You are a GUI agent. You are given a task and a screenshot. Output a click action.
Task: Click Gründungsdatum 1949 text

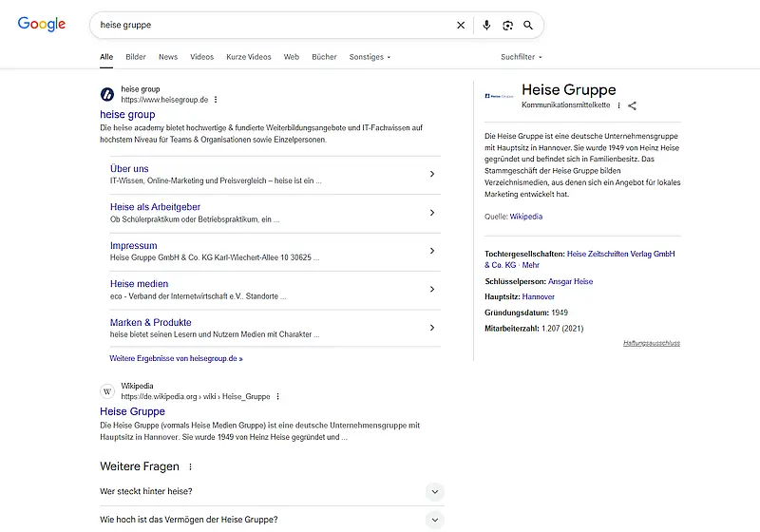[x=526, y=313]
